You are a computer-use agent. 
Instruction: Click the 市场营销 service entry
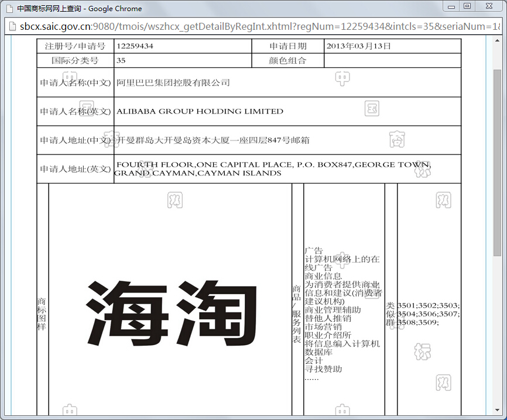323,326
